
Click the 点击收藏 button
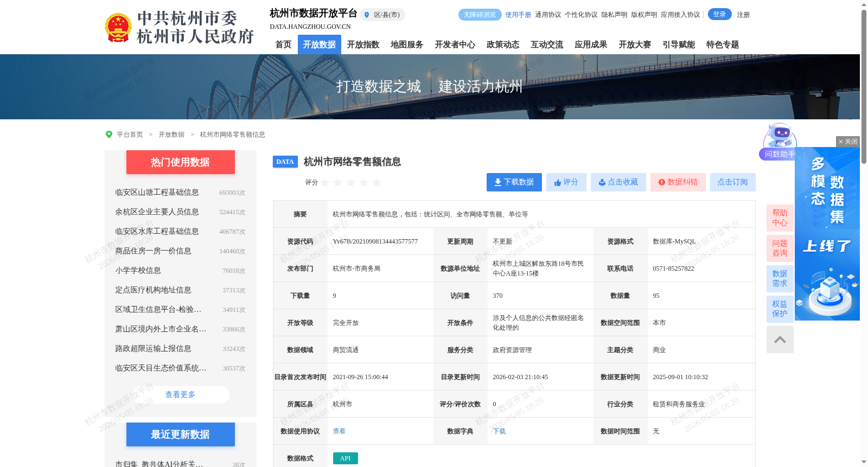(x=618, y=182)
